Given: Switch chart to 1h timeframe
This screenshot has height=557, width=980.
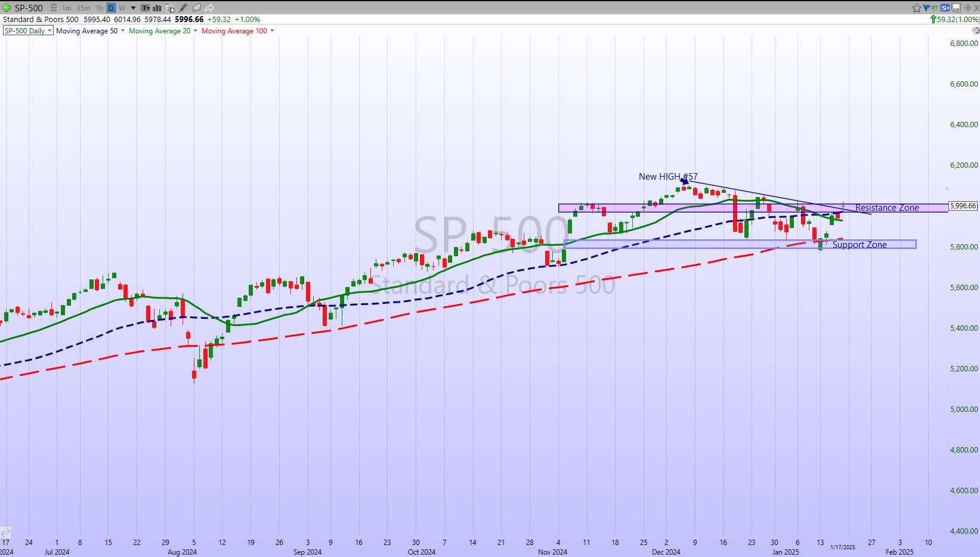Looking at the screenshot, I should [100, 8].
